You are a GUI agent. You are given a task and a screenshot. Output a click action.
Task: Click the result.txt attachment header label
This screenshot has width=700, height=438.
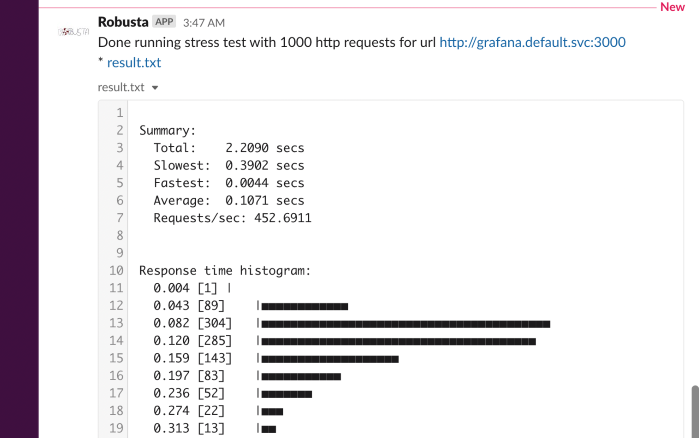pyautogui.click(x=121, y=87)
